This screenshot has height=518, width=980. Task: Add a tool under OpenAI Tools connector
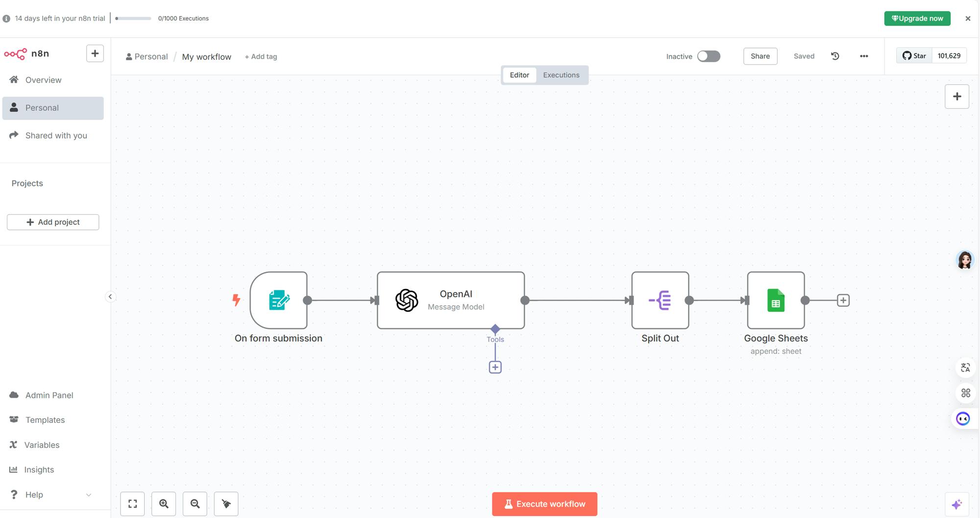click(x=495, y=367)
